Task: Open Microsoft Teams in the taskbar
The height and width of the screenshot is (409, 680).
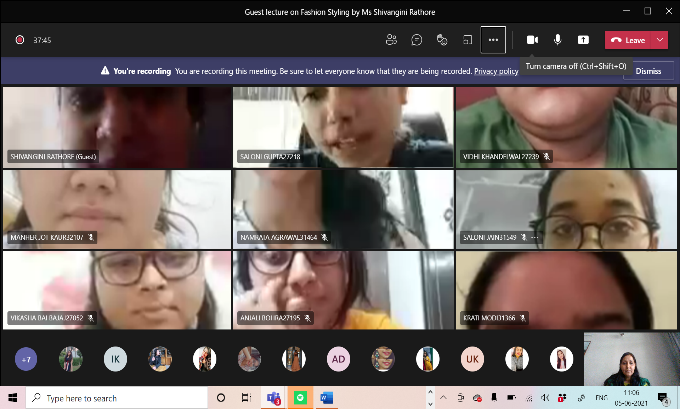Action: click(x=273, y=398)
